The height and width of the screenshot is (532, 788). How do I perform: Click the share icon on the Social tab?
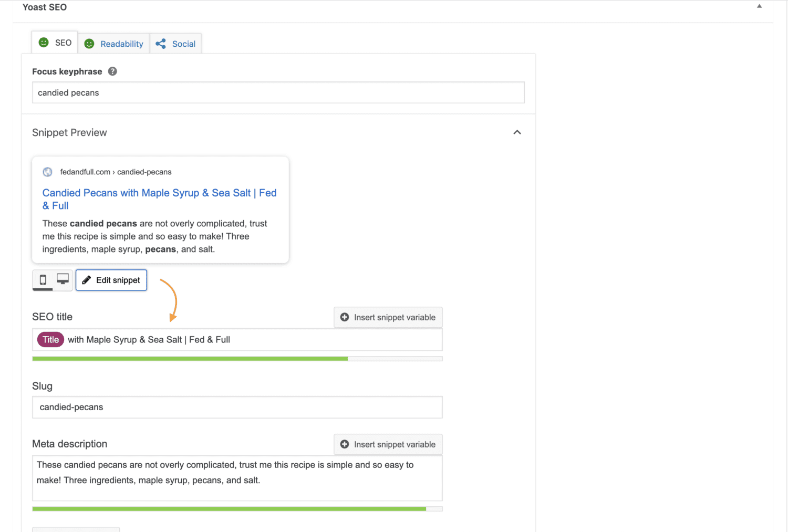click(160, 44)
